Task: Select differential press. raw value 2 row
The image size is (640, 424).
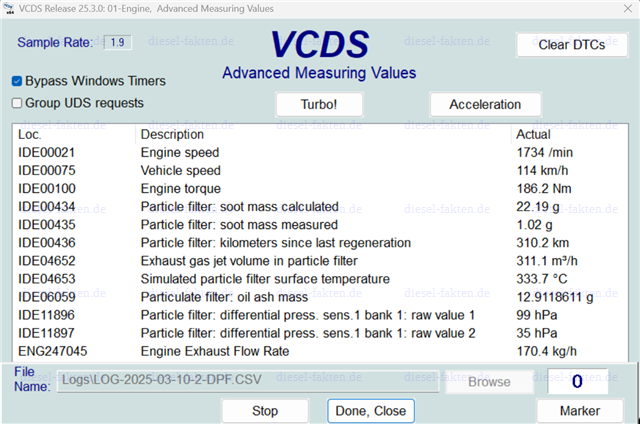Action: click(320, 333)
